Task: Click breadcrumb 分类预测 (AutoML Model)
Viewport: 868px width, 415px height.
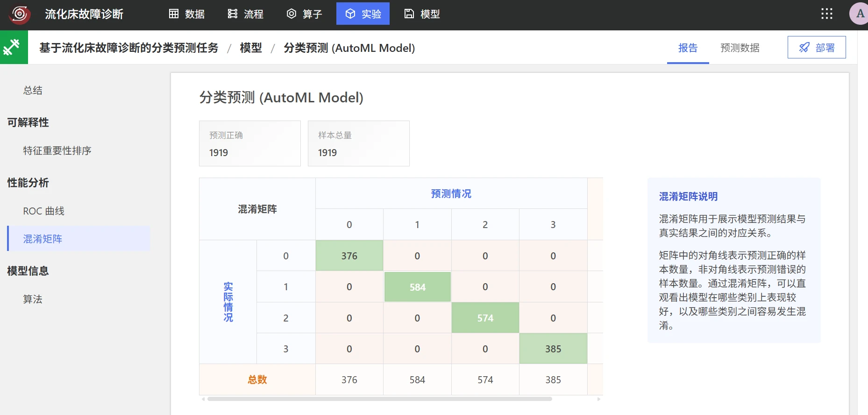Action: pyautogui.click(x=349, y=48)
